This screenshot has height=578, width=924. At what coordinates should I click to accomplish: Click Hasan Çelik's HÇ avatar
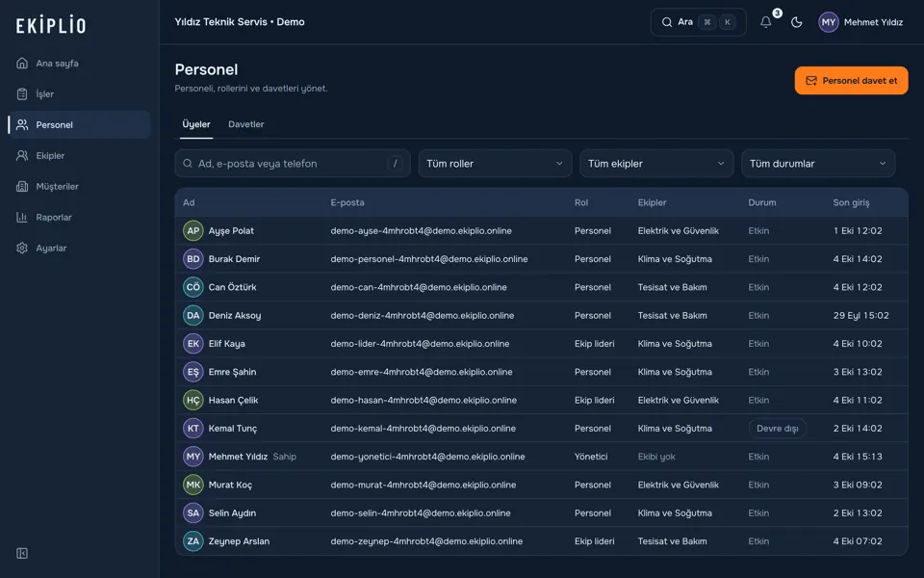[x=192, y=400]
